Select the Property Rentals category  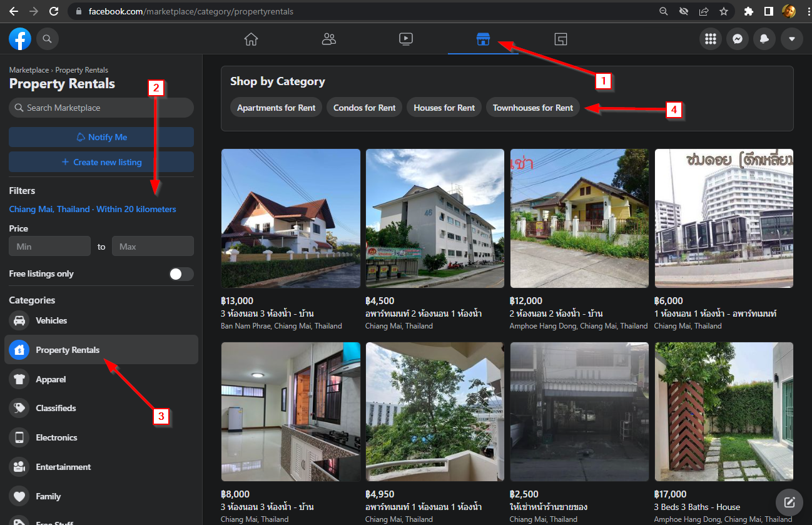point(101,350)
